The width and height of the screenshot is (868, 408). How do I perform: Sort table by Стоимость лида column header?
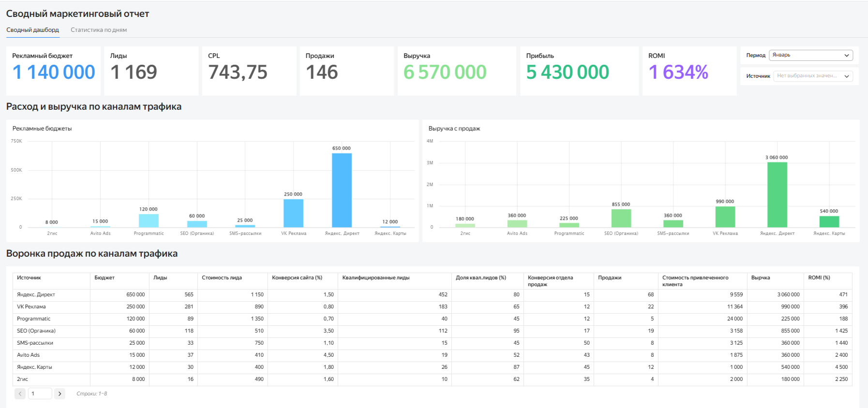coord(222,278)
